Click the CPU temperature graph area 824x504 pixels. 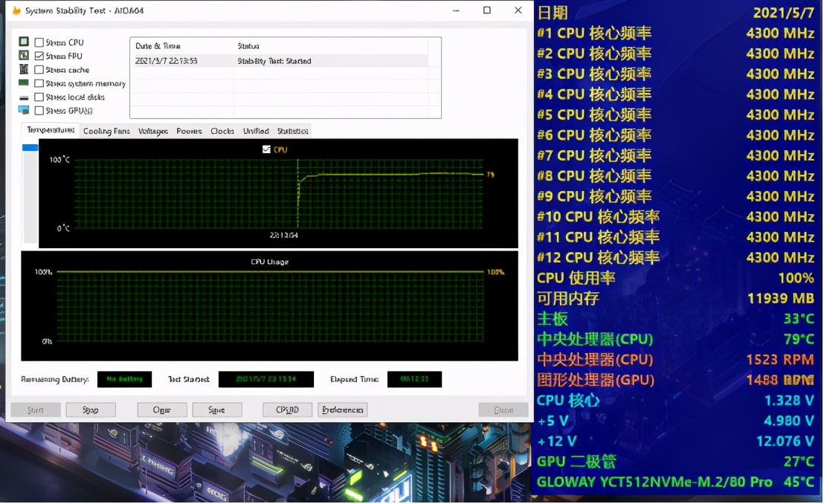click(x=279, y=193)
